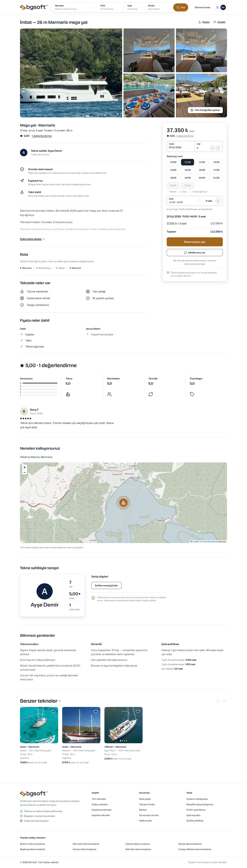Click the Sahibe soru sor button
Viewport: 247px width, 868px height.
(195, 253)
